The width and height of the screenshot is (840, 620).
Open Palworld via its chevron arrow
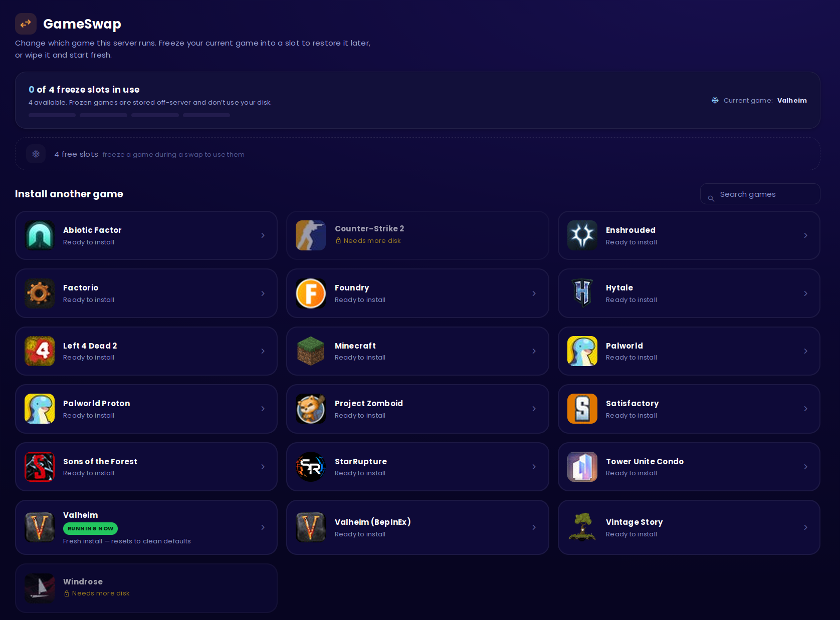(x=805, y=351)
